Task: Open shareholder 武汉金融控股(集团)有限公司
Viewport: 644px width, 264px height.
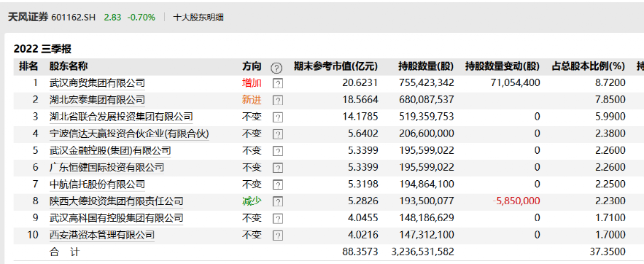Action: pyautogui.click(x=109, y=150)
